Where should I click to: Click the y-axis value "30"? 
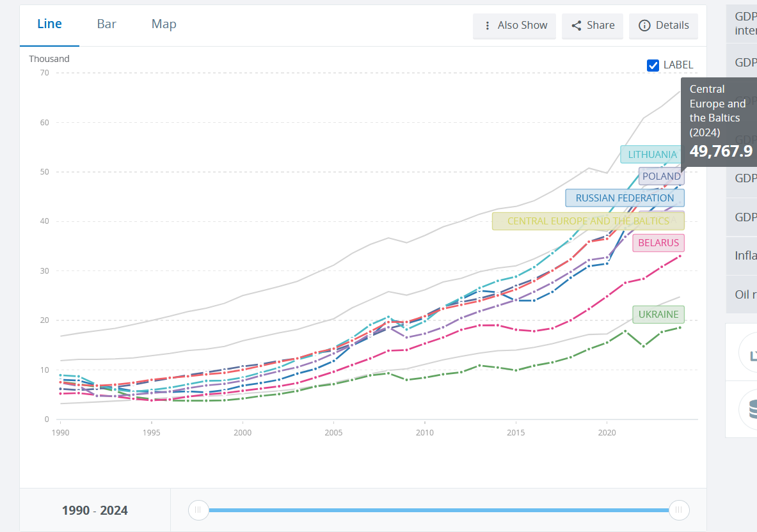coord(44,271)
